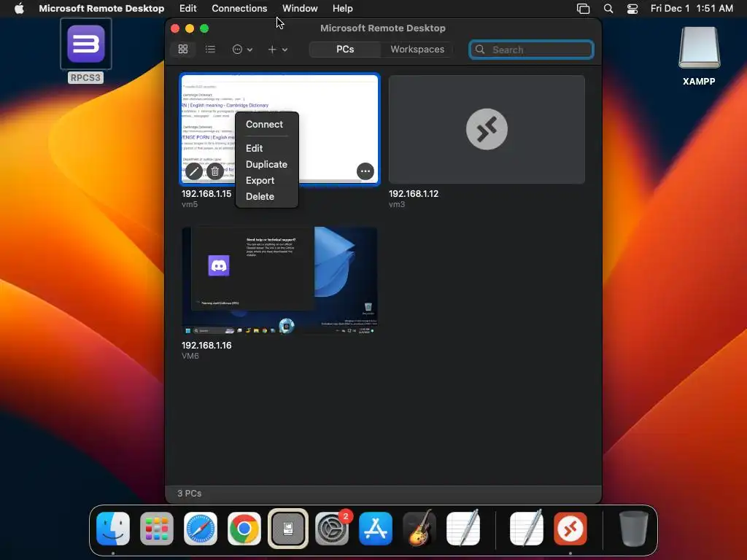Click the date and time in menu bar
Screen dimensions: 747x560
(692, 8)
